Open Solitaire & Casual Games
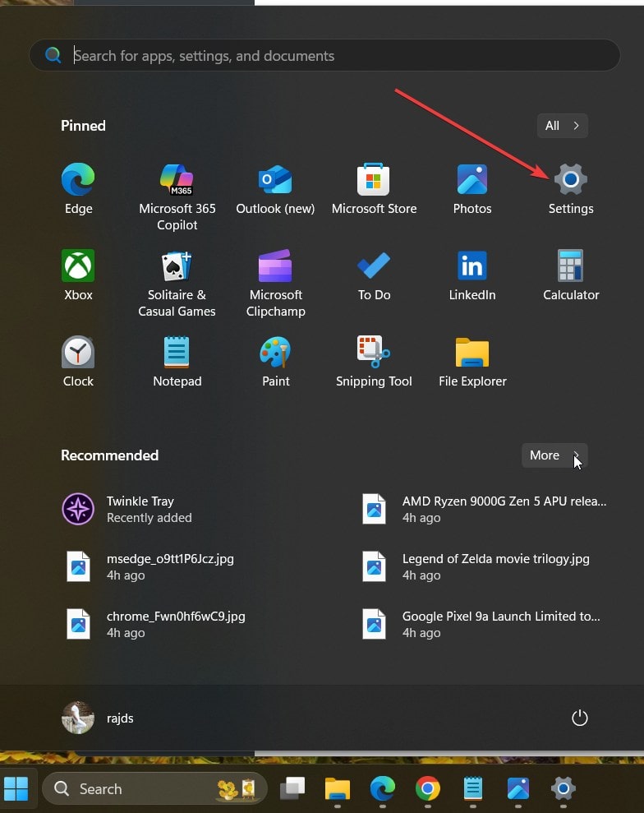 pos(177,283)
